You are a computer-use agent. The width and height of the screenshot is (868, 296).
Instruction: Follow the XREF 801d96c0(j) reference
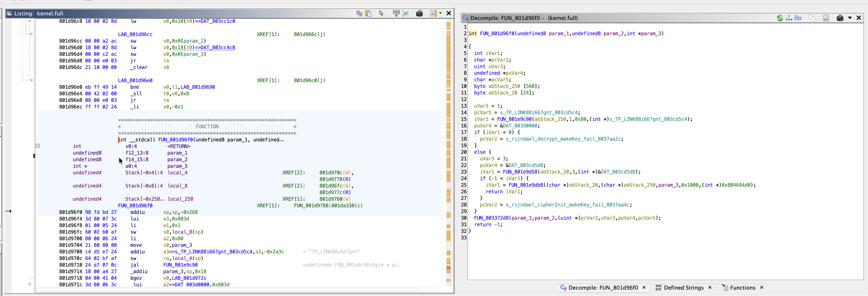tap(309, 80)
